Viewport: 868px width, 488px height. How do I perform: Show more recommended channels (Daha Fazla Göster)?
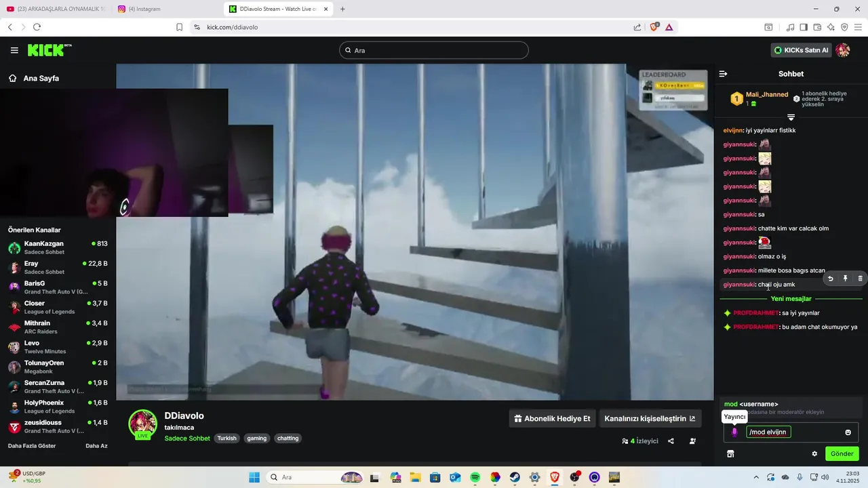pos(32,446)
